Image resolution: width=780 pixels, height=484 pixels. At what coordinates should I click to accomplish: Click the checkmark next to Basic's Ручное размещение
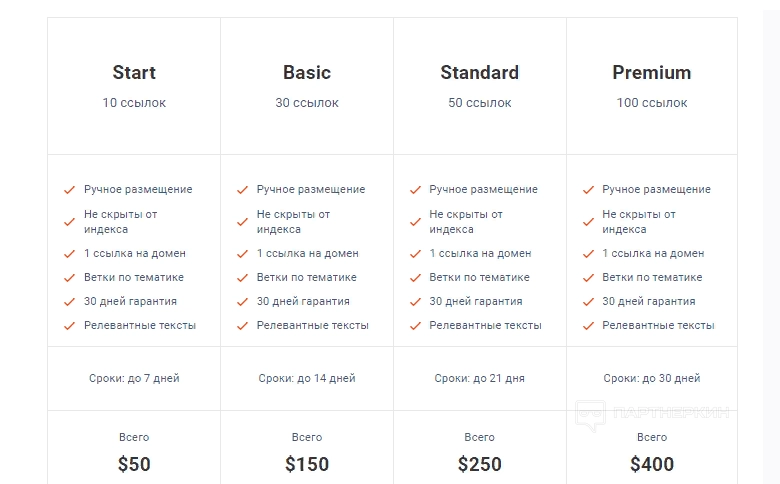point(242,189)
